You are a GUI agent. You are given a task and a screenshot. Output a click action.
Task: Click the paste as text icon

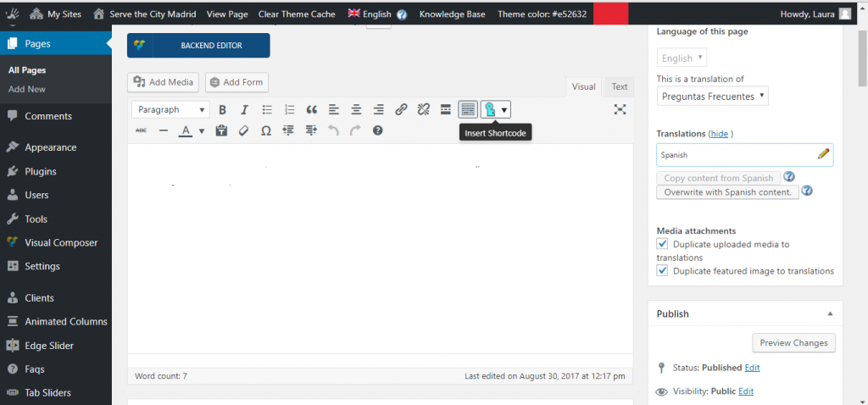pyautogui.click(x=221, y=130)
